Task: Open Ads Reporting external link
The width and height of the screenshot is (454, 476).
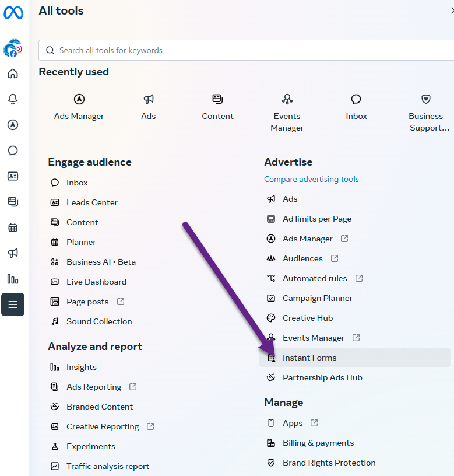Action: pos(94,387)
